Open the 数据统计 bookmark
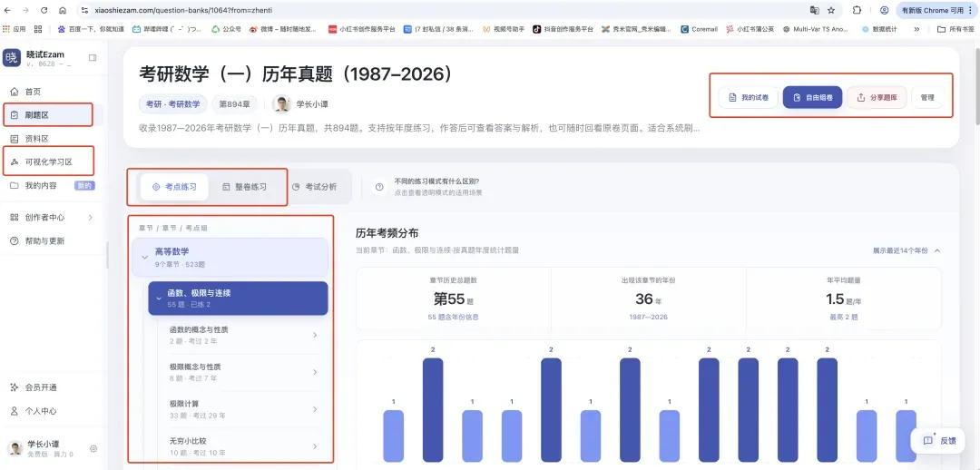 pos(878,29)
